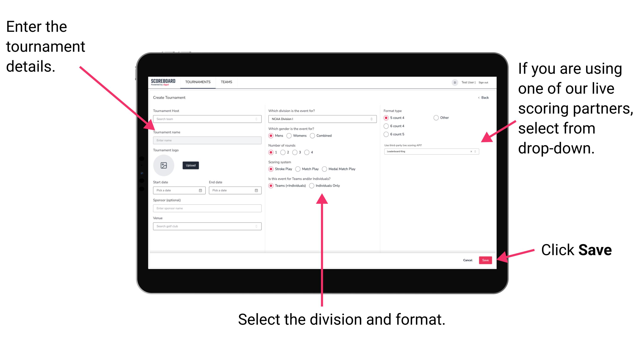
Task: Click the Tournament name input field
Action: coord(207,141)
